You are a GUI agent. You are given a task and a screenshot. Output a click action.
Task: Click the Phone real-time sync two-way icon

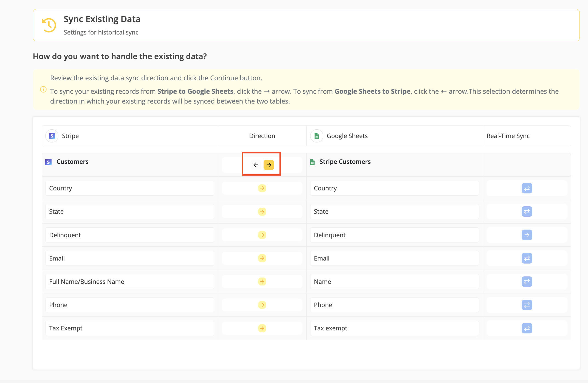[527, 305]
